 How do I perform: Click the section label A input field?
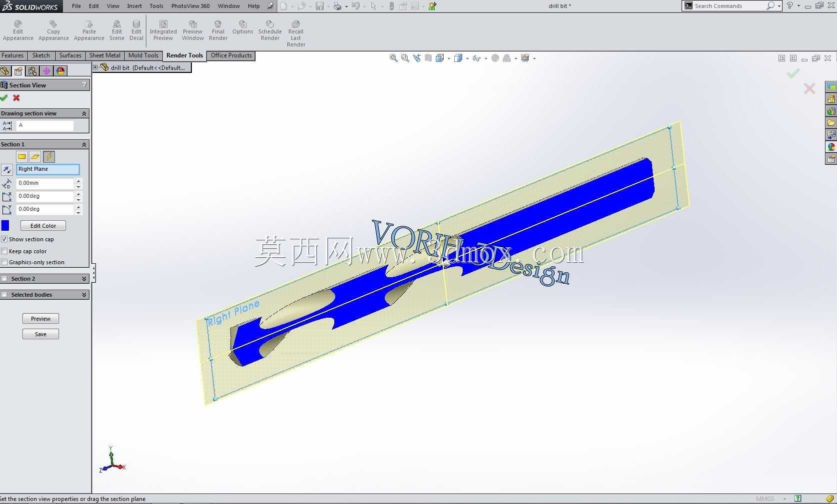[45, 125]
